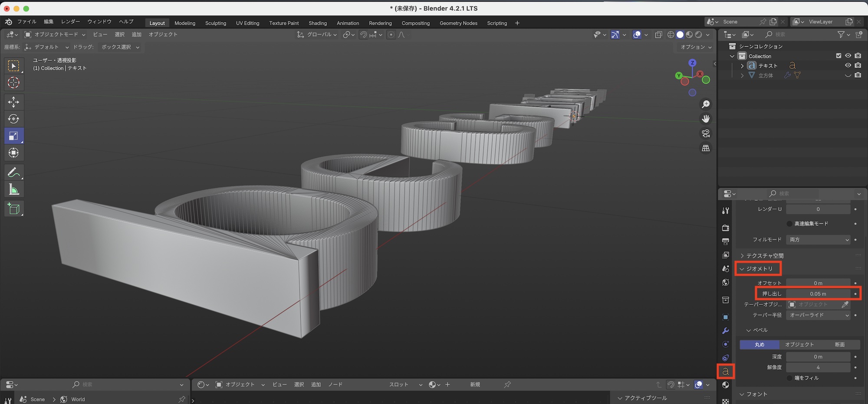
Task: Enable the 高速編集モード checkbox
Action: coord(789,224)
